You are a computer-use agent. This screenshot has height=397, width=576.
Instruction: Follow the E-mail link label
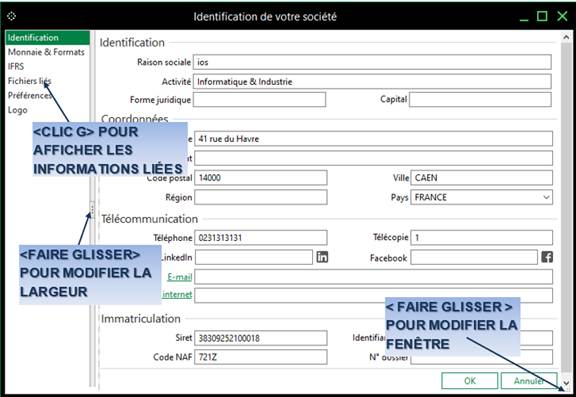click(180, 277)
